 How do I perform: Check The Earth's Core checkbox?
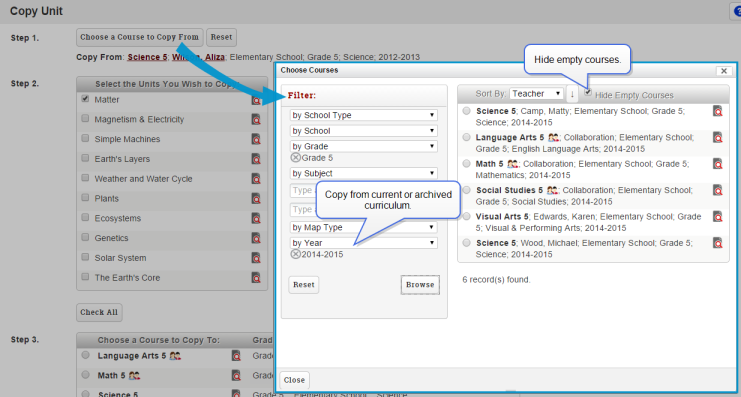point(85,277)
